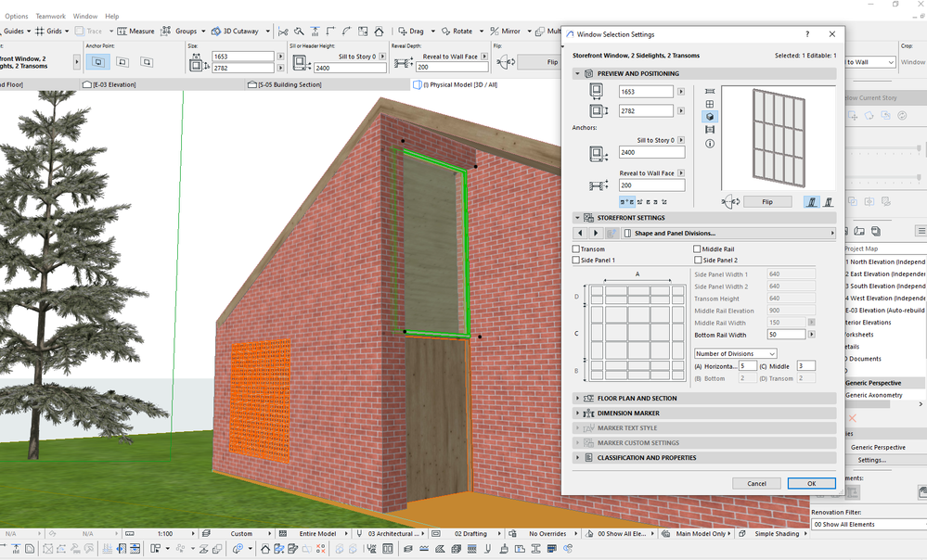Click the section preview icon below 3D view icon
Screen dimensions: 927x560
tap(710, 130)
